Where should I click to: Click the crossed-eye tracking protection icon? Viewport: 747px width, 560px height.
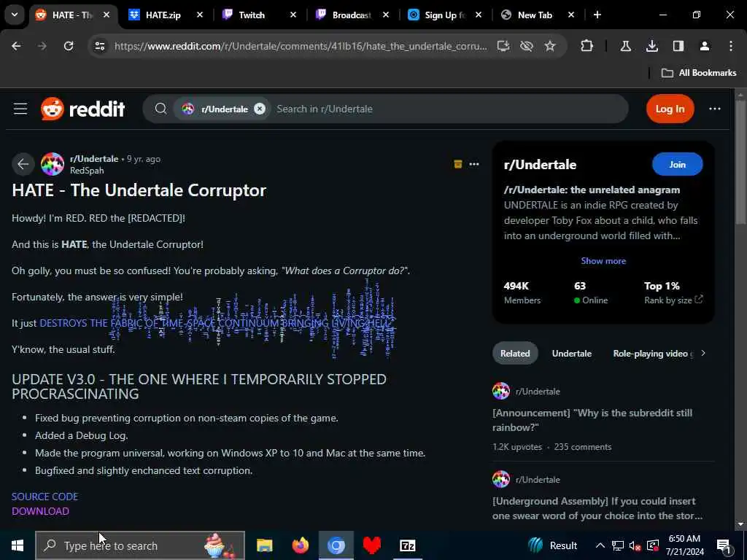click(527, 46)
